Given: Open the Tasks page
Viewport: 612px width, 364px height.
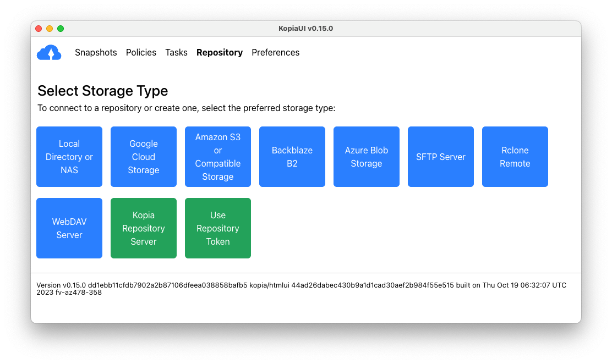Looking at the screenshot, I should coord(176,52).
